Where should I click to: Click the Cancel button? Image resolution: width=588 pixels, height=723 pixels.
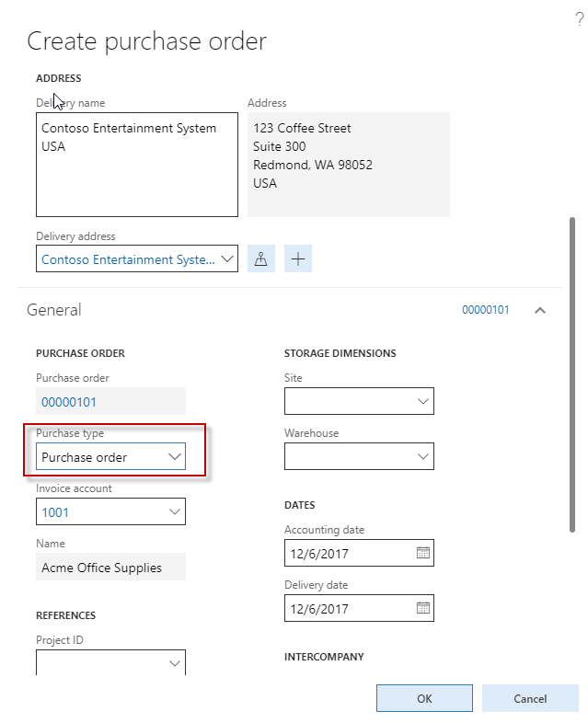pyautogui.click(x=530, y=698)
